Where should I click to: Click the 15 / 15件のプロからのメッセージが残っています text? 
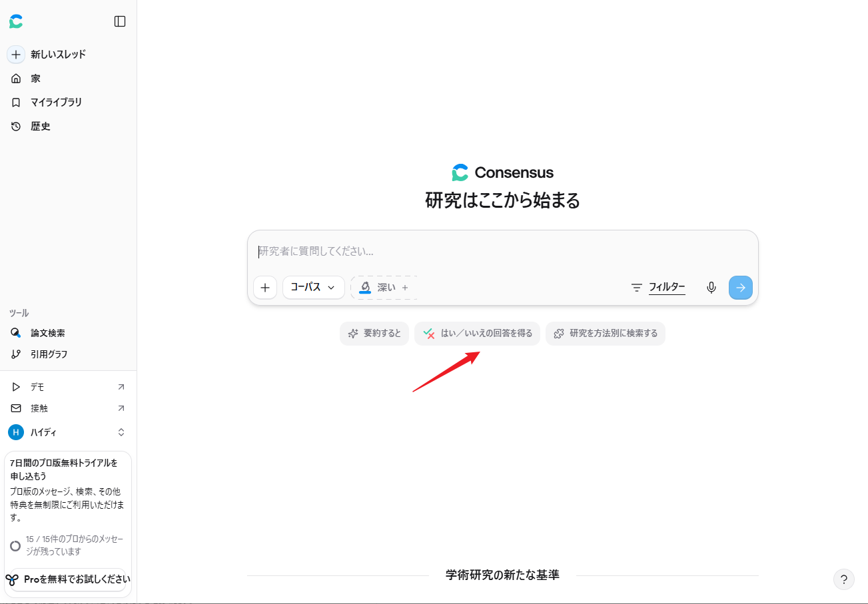coord(75,545)
